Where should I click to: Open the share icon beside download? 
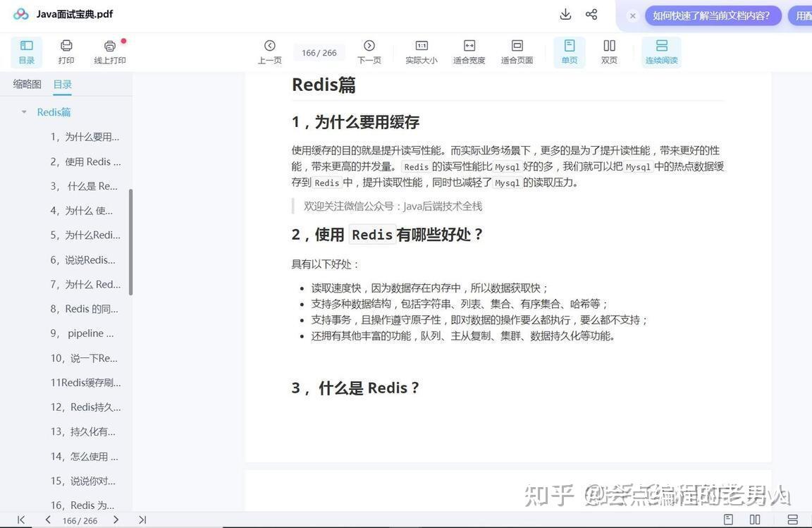(591, 13)
